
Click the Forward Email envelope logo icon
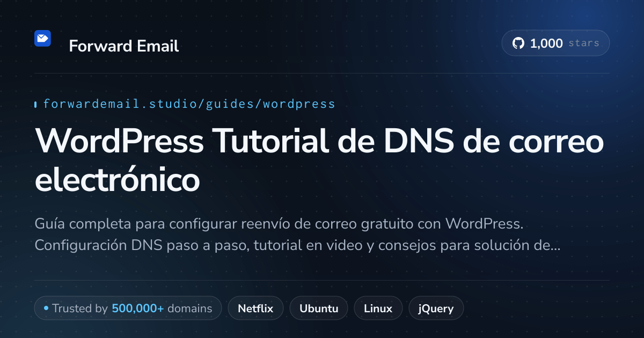pos(42,38)
